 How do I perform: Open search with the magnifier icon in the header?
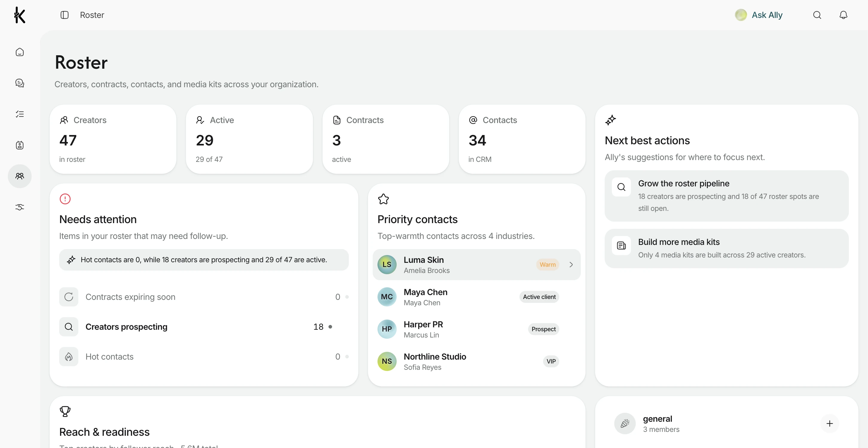(x=817, y=15)
